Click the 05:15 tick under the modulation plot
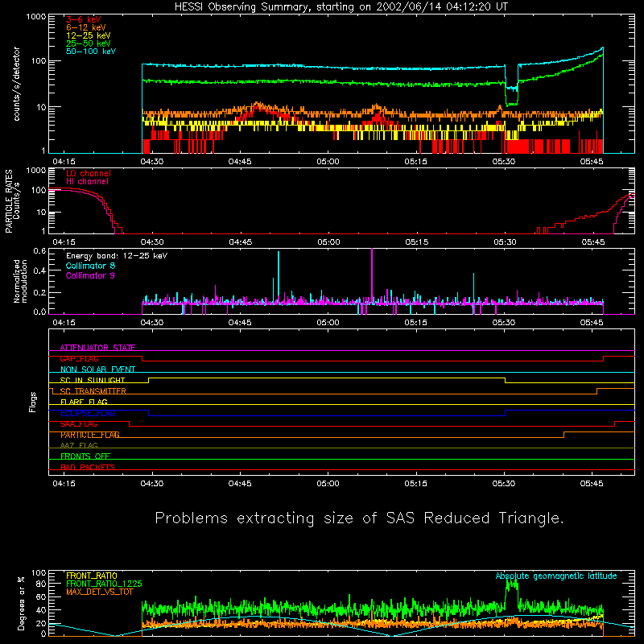The height and width of the screenshot is (644, 644). 416,323
